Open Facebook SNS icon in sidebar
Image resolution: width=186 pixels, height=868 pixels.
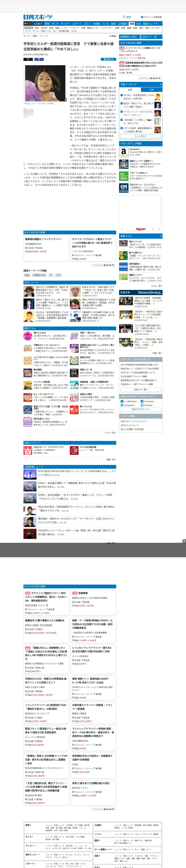tap(142, 401)
